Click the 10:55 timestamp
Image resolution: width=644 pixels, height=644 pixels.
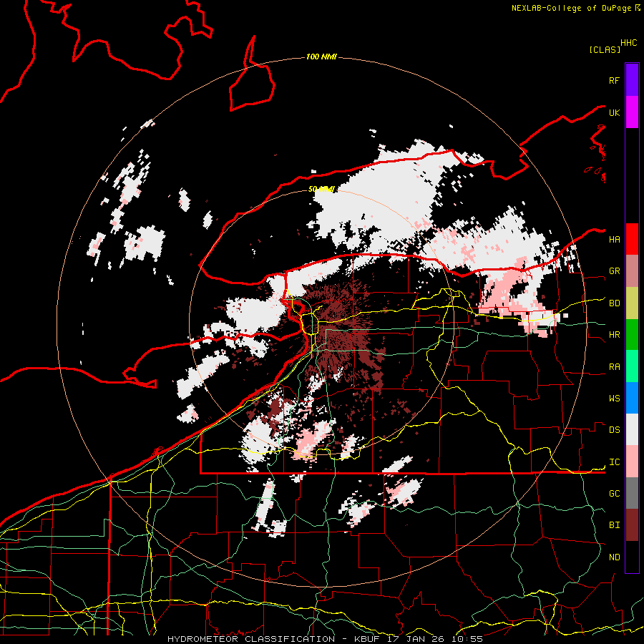coord(467,639)
